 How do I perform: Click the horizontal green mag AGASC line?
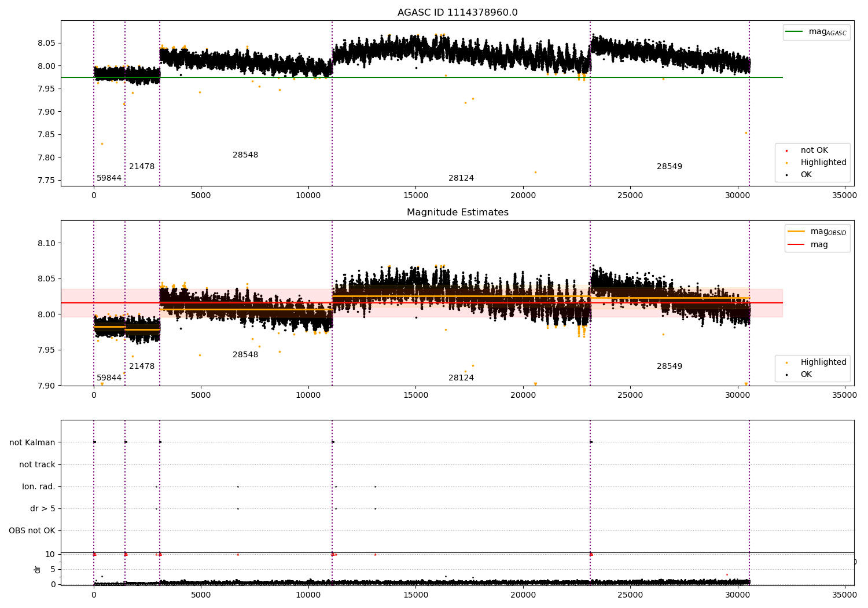(x=421, y=78)
